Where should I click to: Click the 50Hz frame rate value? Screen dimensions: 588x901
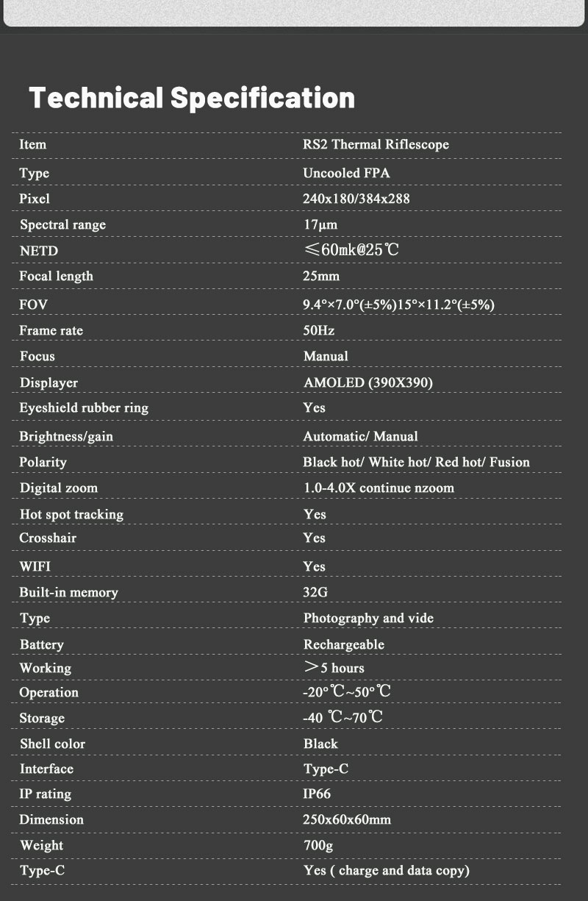[x=319, y=330]
